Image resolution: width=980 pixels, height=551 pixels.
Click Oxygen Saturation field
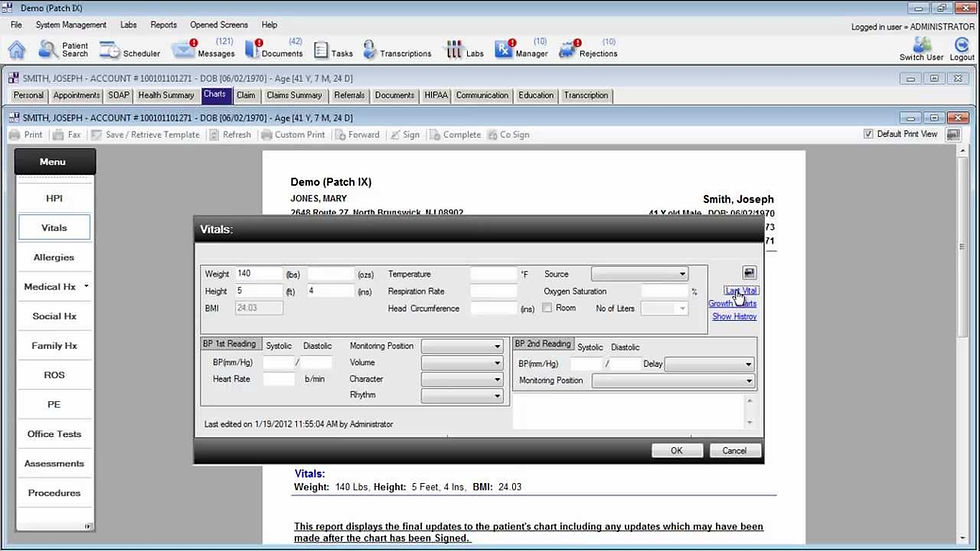pyautogui.click(x=665, y=291)
